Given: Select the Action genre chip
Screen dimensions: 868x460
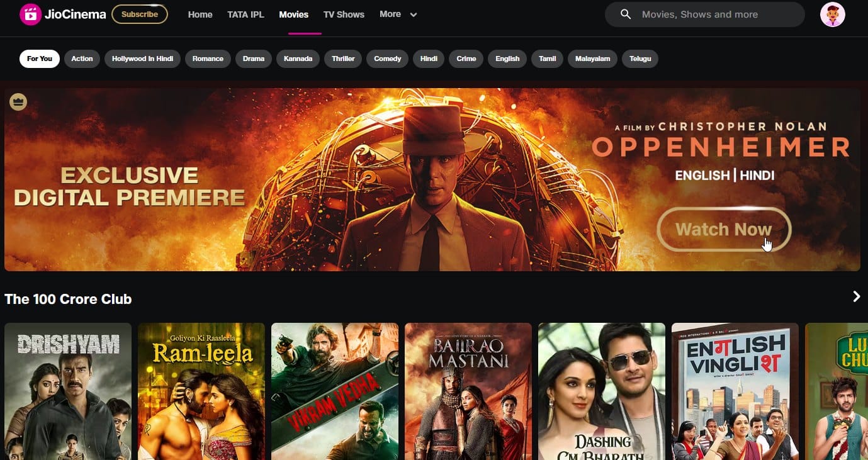Looking at the screenshot, I should (x=82, y=59).
